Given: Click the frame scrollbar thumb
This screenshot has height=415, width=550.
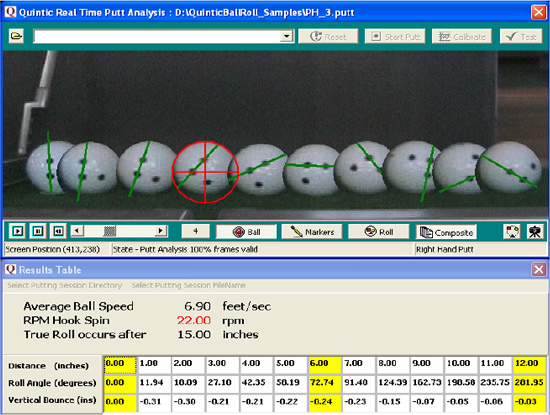Looking at the screenshot, I should (110, 231).
